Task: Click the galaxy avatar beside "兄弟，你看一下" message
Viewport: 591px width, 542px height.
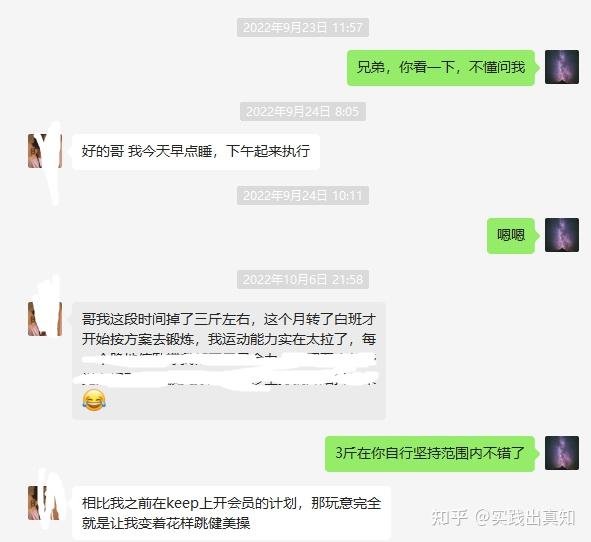Action: [562, 67]
